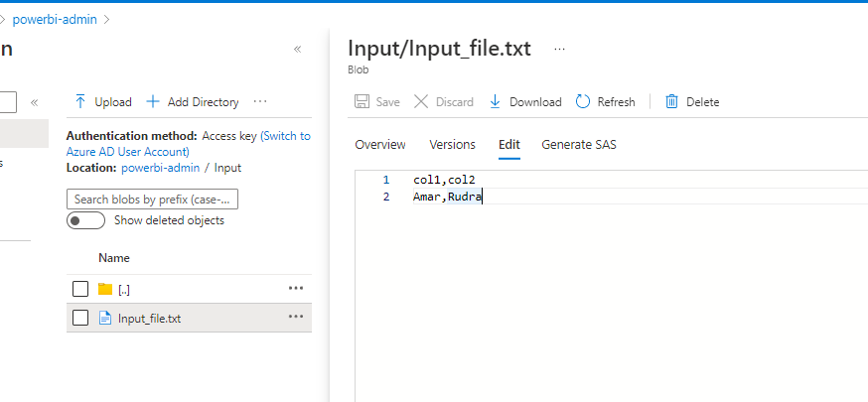
Task: Click the Save disk icon
Action: 362,102
